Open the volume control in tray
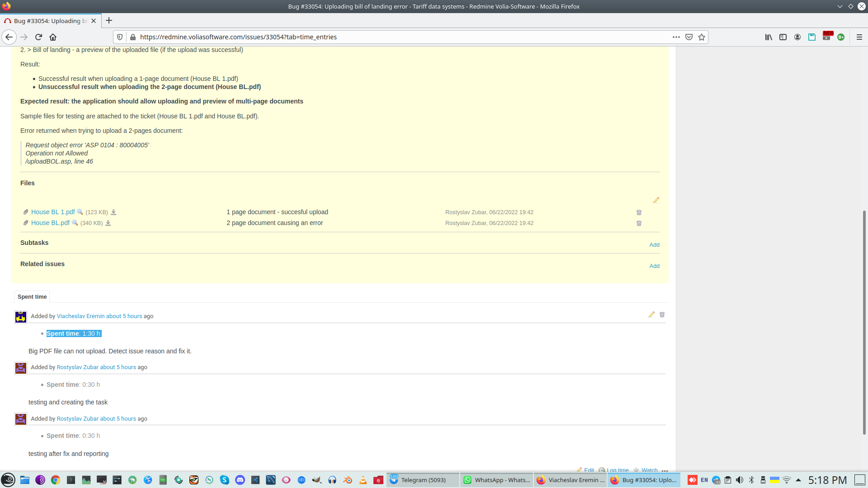This screenshot has height=488, width=868. 740,480
